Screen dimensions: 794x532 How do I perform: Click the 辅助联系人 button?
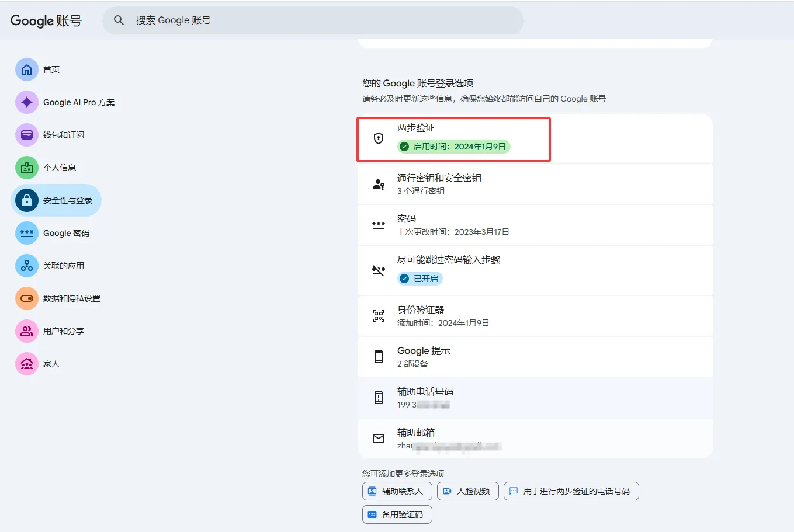[397, 491]
